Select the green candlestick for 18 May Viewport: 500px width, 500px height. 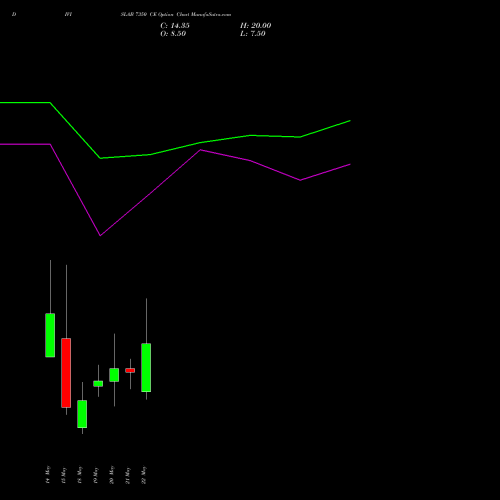(x=82, y=414)
